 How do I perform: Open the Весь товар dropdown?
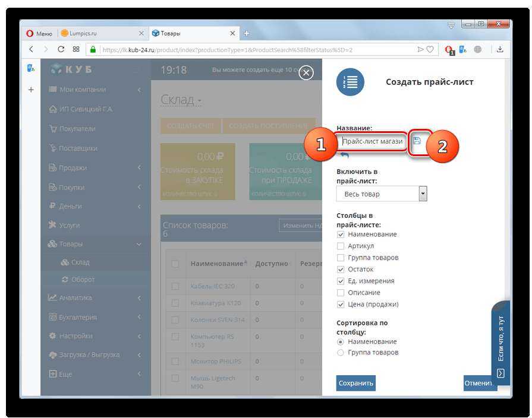pos(382,194)
